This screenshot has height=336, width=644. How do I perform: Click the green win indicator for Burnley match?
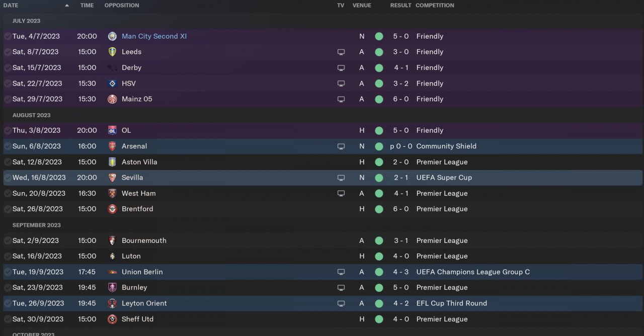pyautogui.click(x=379, y=288)
